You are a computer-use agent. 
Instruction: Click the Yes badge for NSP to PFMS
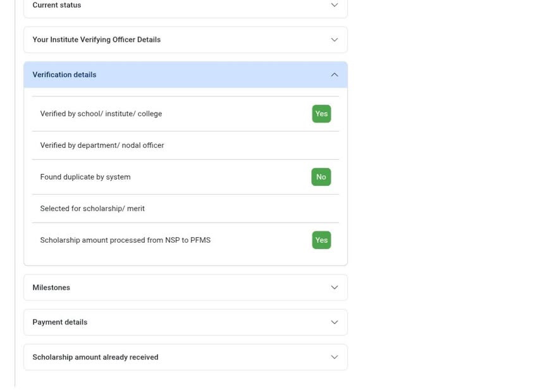click(321, 240)
